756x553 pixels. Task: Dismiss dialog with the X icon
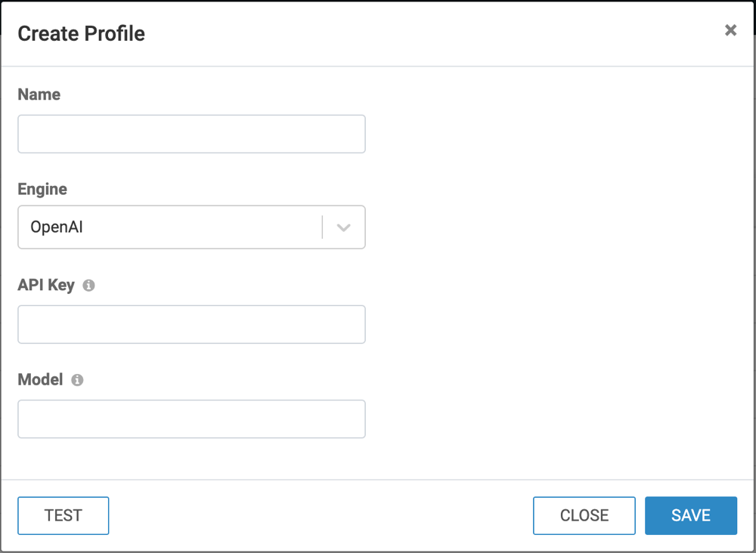[730, 30]
